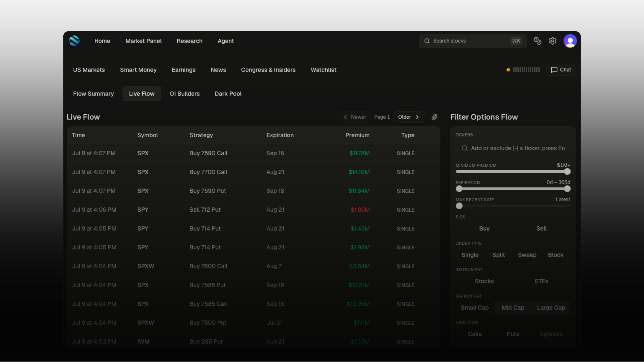Toggle Stocks instrument filter
The width and height of the screenshot is (644, 362).
pos(484,281)
